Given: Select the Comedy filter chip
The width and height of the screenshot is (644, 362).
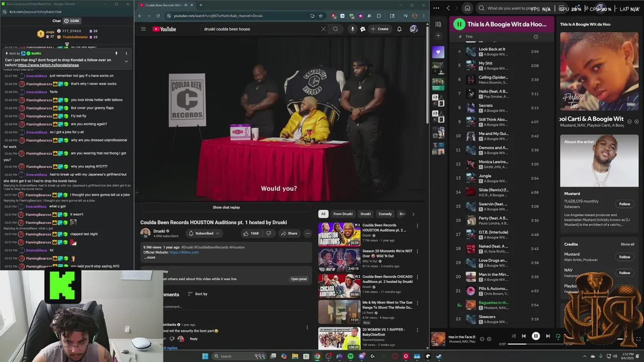Looking at the screenshot, I should pos(385,214).
